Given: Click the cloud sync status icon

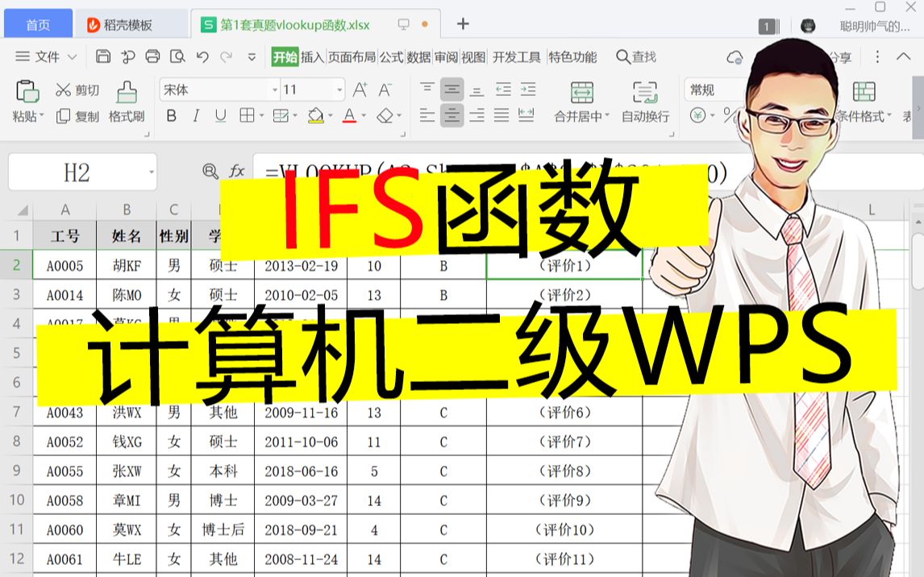Looking at the screenshot, I should pos(735,57).
